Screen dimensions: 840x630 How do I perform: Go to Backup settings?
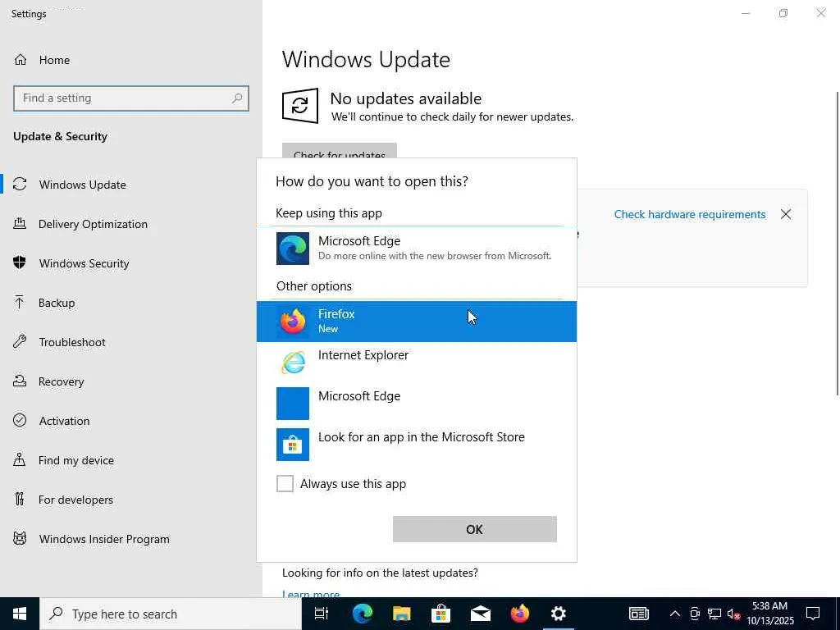pyautogui.click(x=57, y=303)
